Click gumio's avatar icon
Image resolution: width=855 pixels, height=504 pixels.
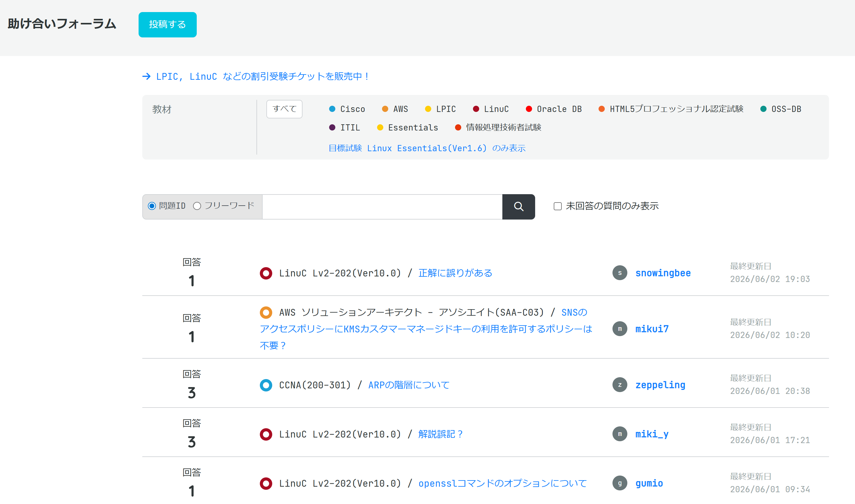(x=620, y=484)
